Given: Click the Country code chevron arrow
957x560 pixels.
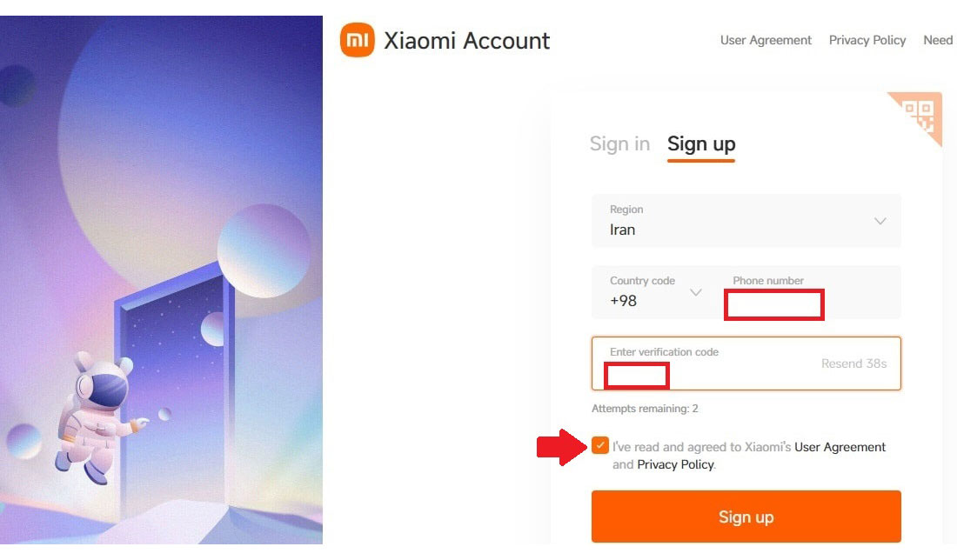Looking at the screenshot, I should 696,292.
